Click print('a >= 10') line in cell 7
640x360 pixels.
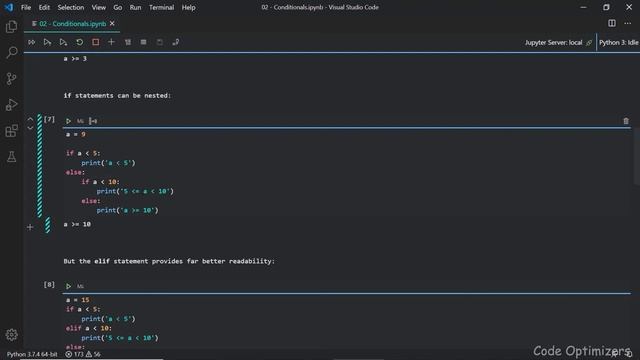pos(127,210)
